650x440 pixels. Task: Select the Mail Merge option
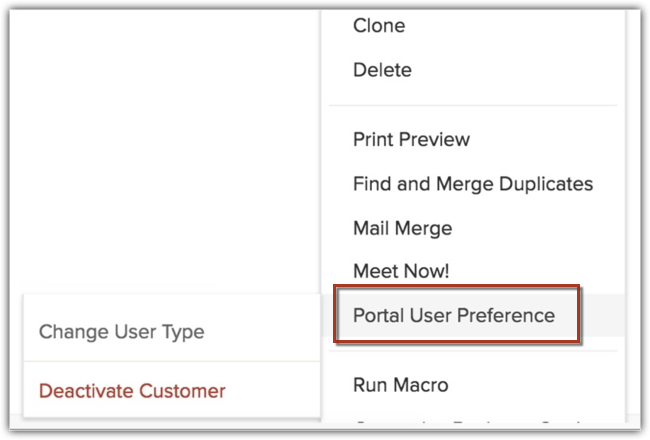pos(402,228)
